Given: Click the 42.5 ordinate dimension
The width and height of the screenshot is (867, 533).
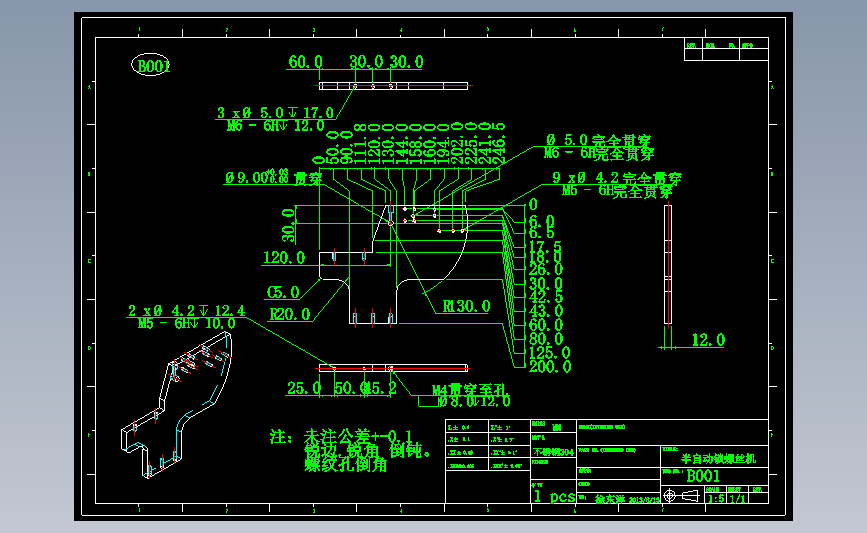Looking at the screenshot, I should point(546,297).
